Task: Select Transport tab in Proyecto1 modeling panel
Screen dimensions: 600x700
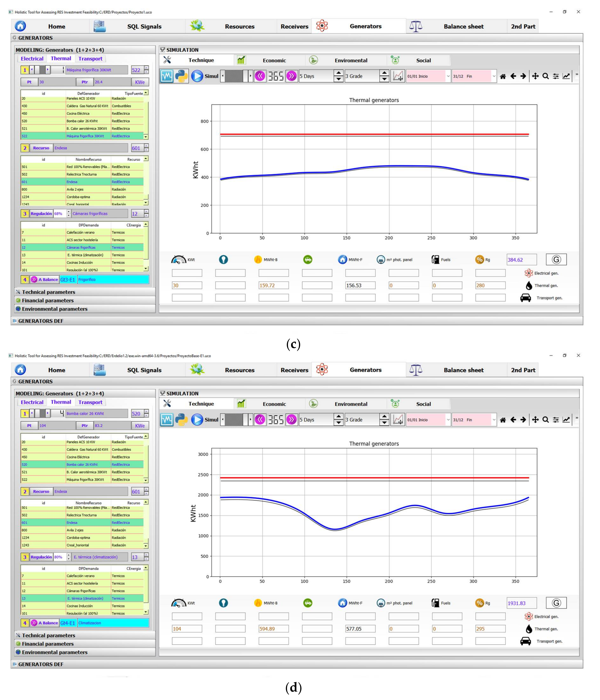Action: tap(90, 59)
